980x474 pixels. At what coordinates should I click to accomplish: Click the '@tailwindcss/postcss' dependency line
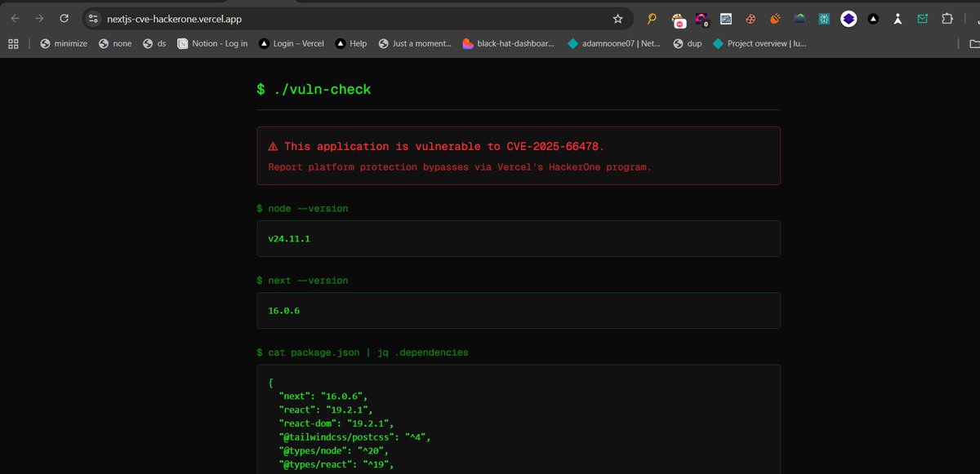[x=354, y=437]
